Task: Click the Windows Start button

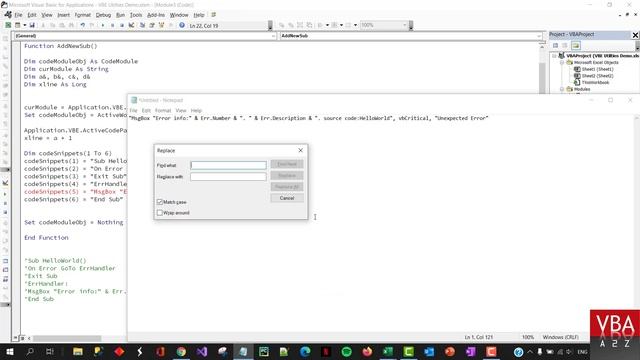Action: [x=10, y=351]
